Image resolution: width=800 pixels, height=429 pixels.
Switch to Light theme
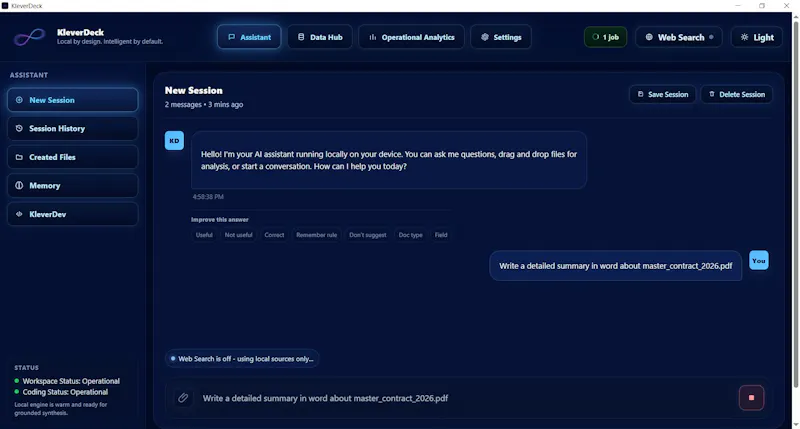[x=757, y=37]
